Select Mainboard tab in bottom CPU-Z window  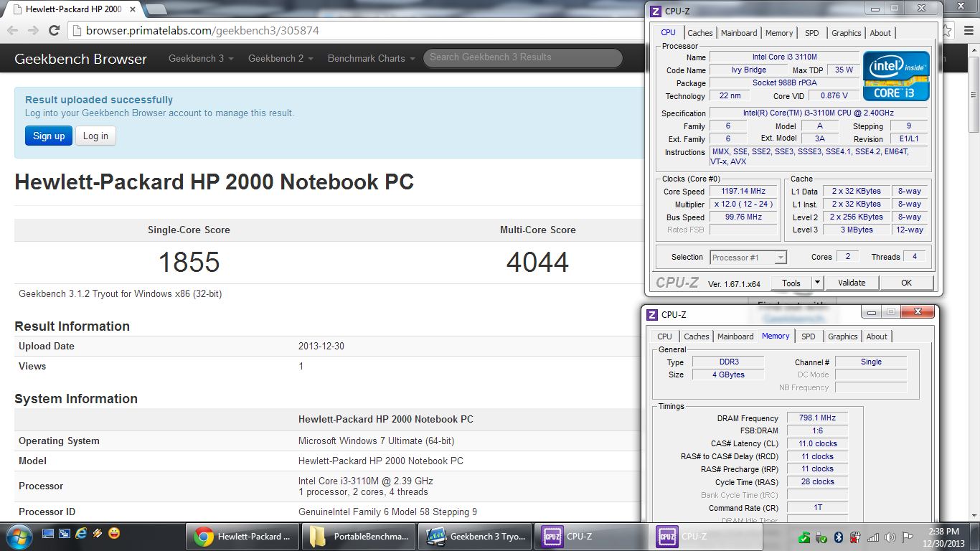(735, 336)
